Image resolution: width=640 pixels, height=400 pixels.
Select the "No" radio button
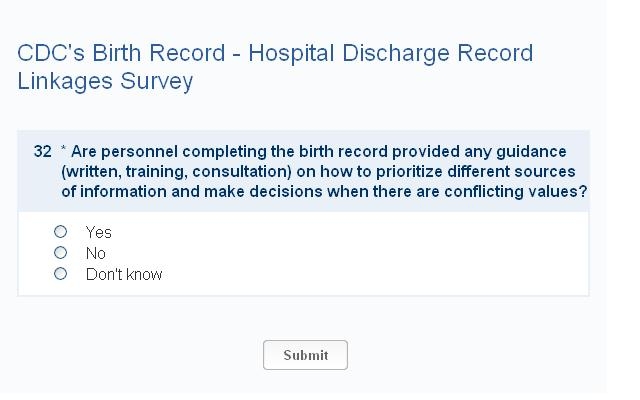61,253
